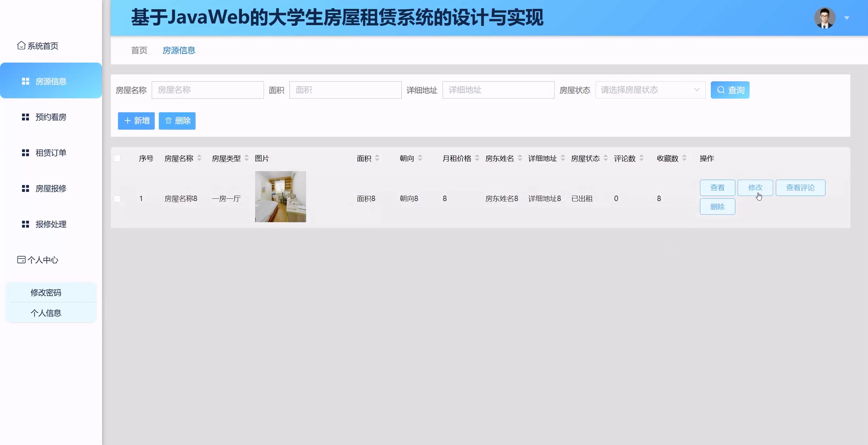Check the checkbox for row 1
Screen dimensions: 868x445
tap(117, 199)
